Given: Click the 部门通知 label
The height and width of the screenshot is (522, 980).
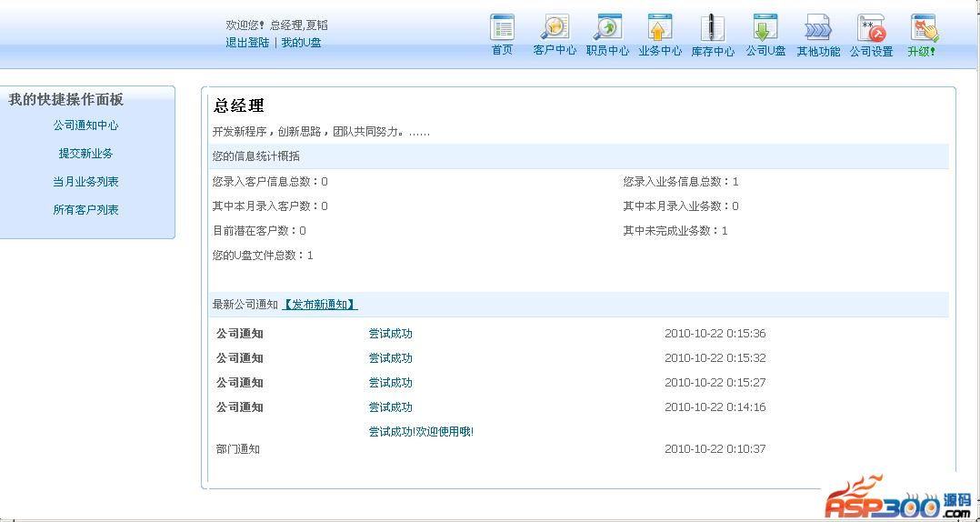Looking at the screenshot, I should (x=238, y=449).
